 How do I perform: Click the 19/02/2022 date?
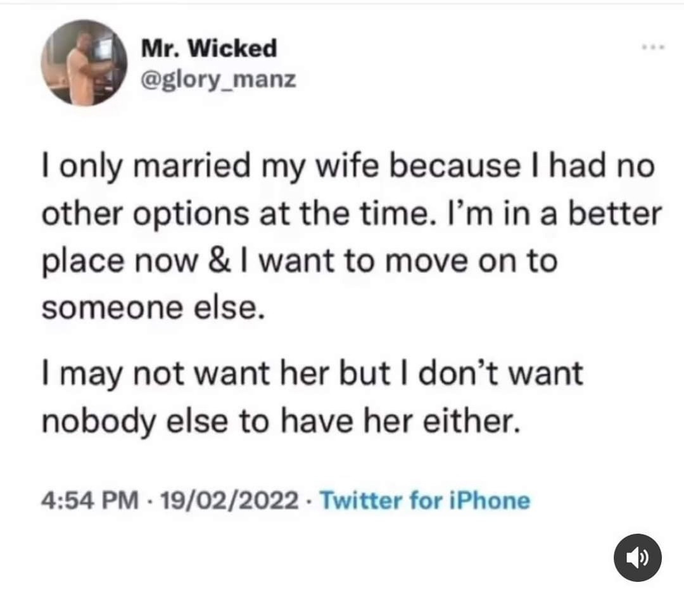(228, 501)
